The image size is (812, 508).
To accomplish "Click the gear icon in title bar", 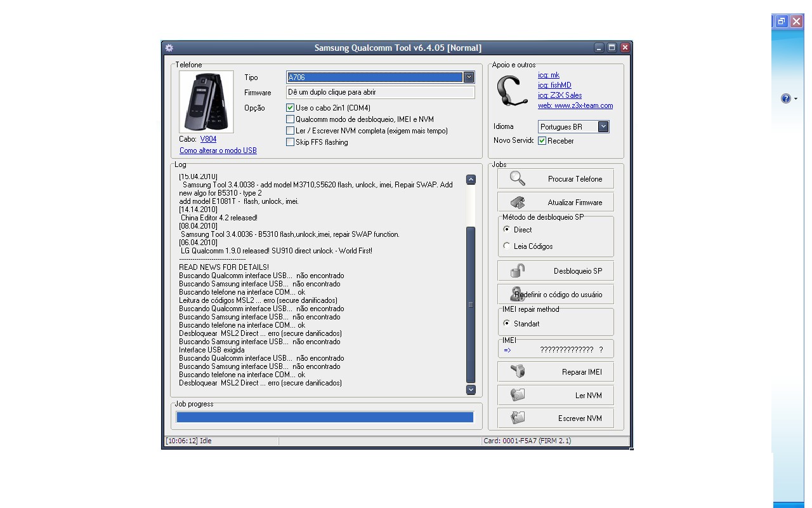I will [x=169, y=48].
